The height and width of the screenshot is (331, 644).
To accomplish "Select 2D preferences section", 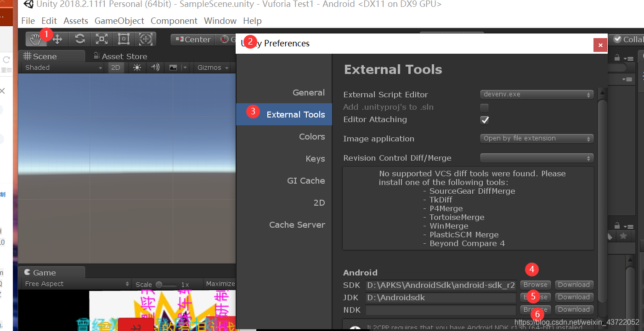I will [284, 203].
